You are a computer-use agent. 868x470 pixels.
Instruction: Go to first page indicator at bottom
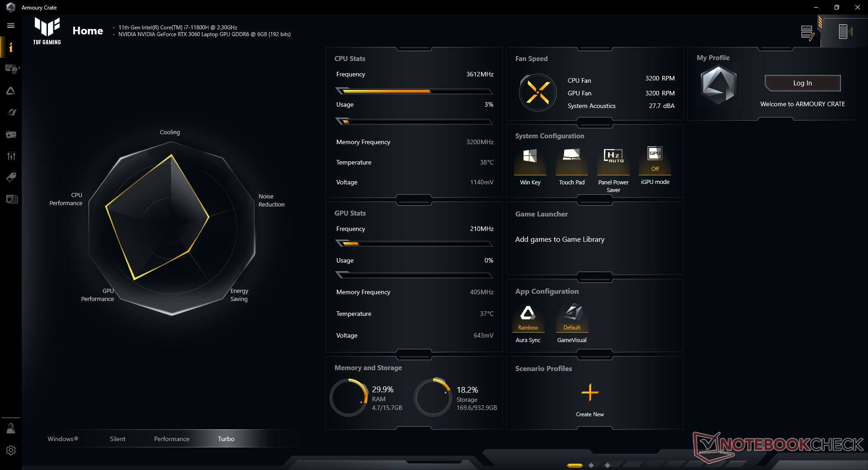575,465
